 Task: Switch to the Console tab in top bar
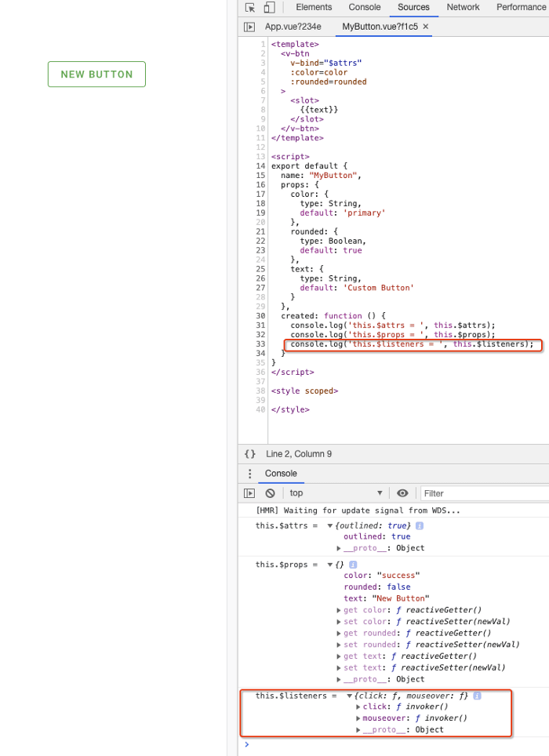point(365,7)
